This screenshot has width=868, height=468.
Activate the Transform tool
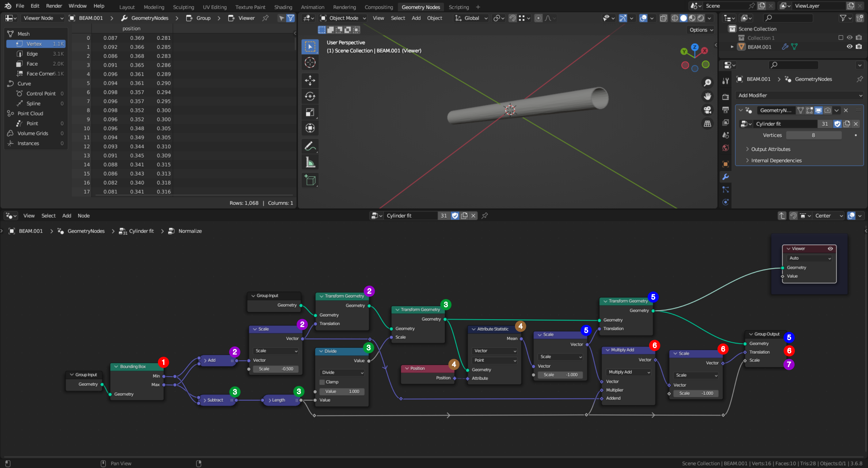pos(310,128)
